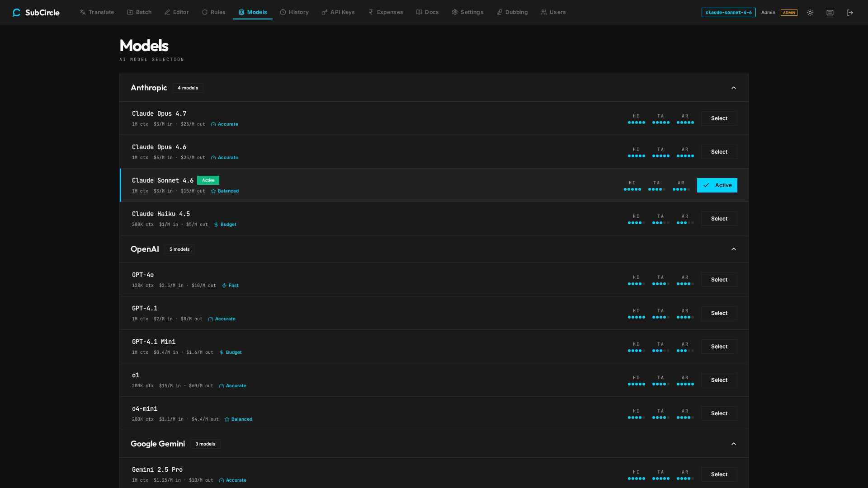The image size is (868, 488).
Task: Select the Claude Opus 4.7 model
Action: tap(719, 118)
